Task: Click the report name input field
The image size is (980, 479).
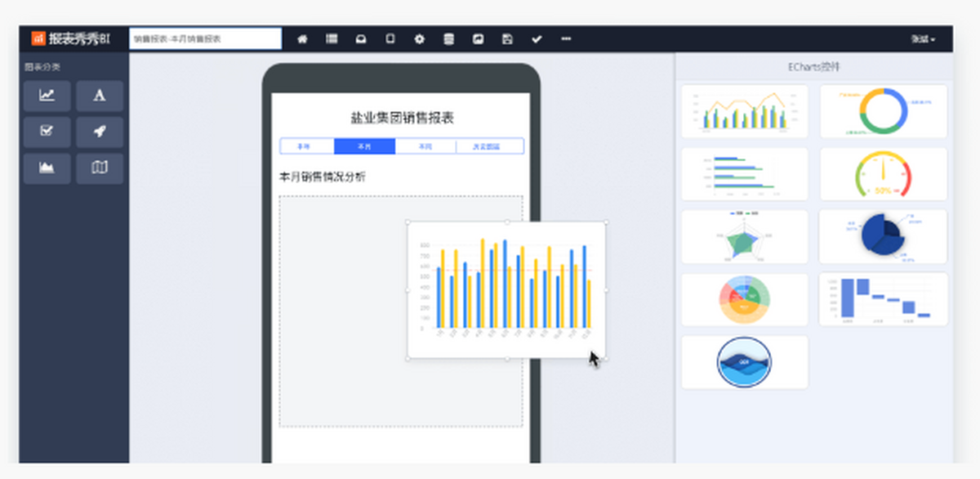Action: (x=205, y=38)
